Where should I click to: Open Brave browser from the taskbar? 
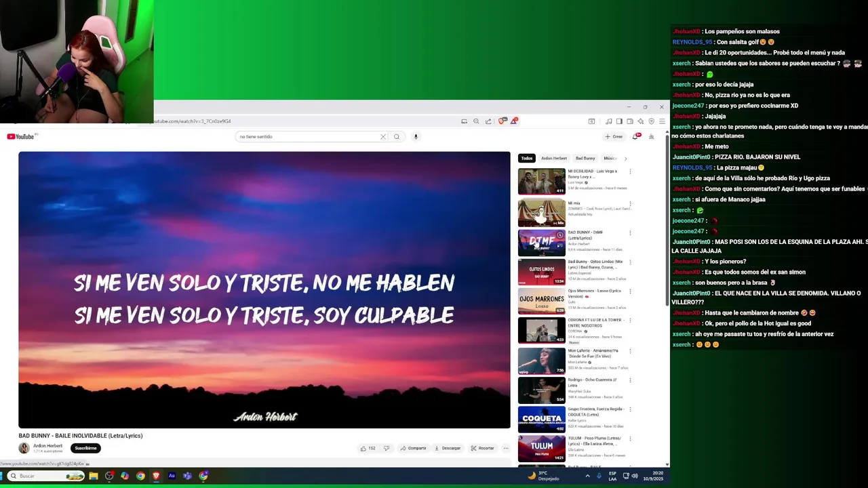coord(156,476)
